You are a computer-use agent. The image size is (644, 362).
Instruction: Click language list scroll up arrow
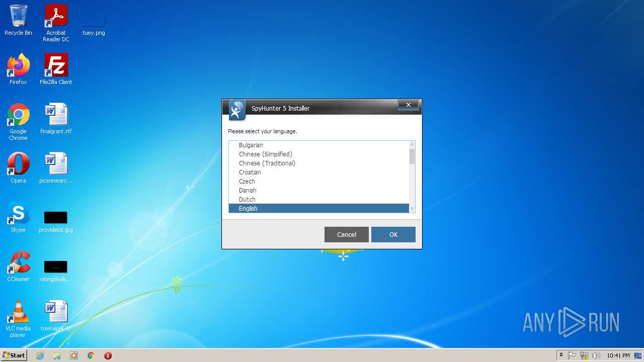[x=412, y=144]
